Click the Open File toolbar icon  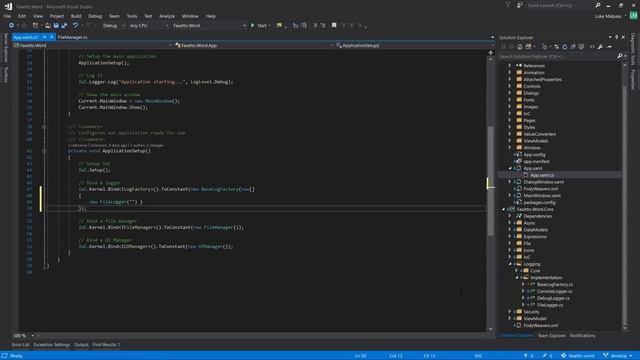pos(48,25)
